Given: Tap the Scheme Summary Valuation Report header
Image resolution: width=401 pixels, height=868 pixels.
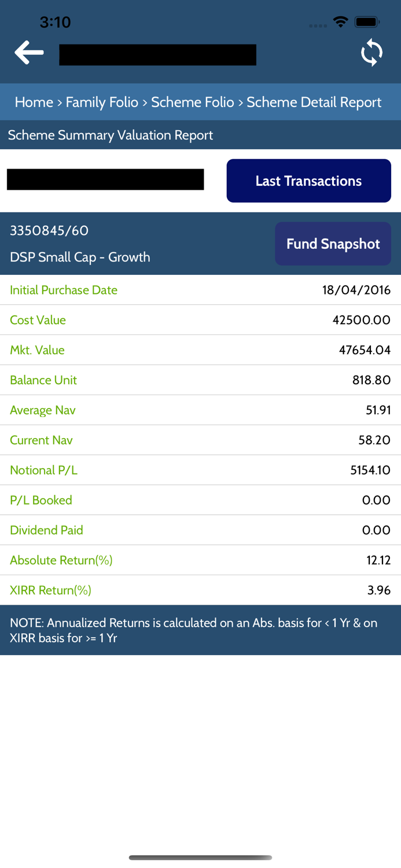Looking at the screenshot, I should 111,135.
